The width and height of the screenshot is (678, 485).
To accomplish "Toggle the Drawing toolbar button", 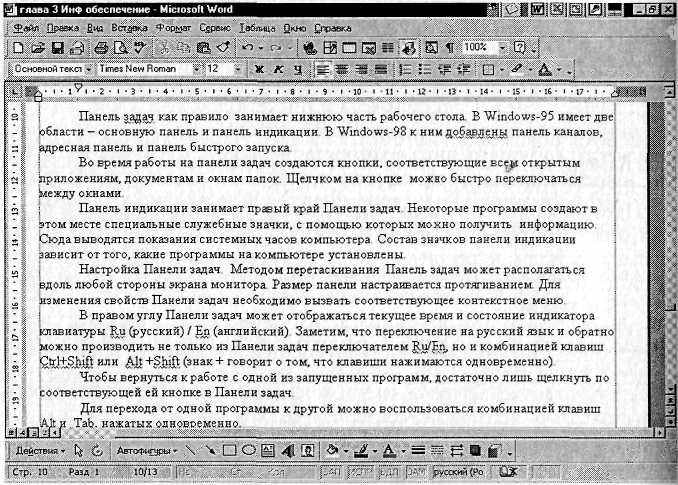I will pos(408,48).
